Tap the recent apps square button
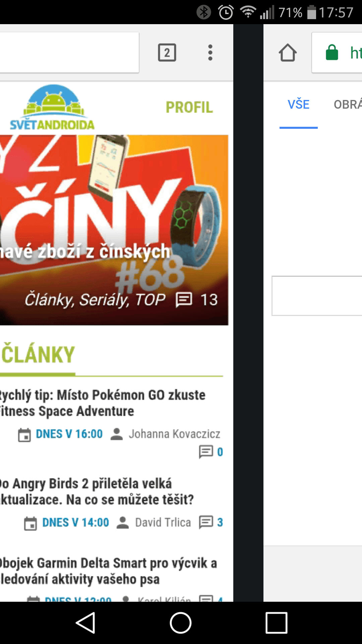This screenshot has height=644, width=362. click(x=277, y=623)
